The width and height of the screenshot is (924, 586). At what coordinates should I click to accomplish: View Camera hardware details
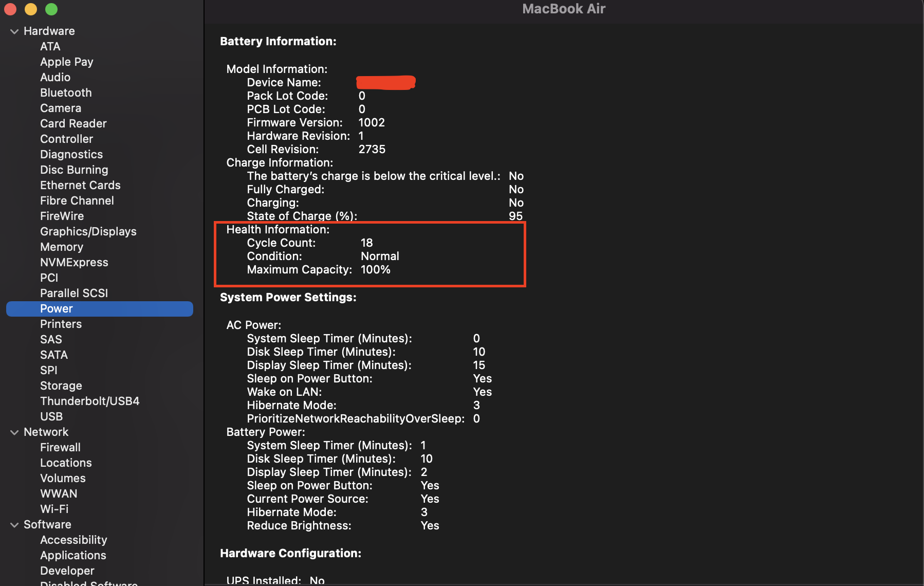click(x=60, y=108)
